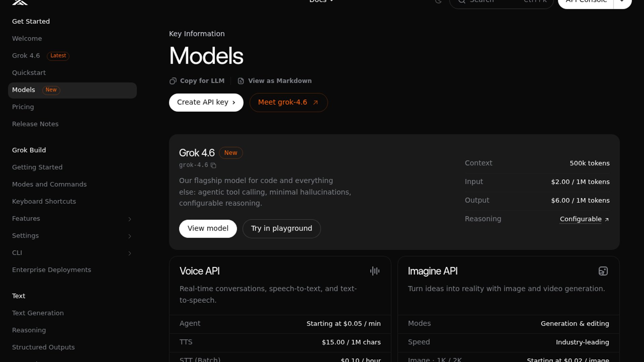Viewport: 644px width, 362px height.
Task: Click the Copy for LLM button
Action: coord(197,81)
